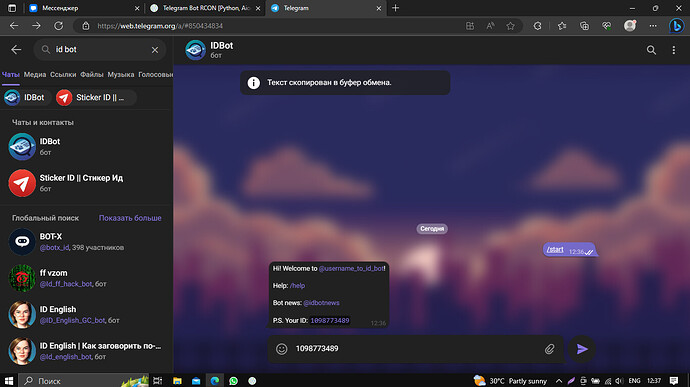Open the tab actions menu
690x387 pixels.
point(12,8)
